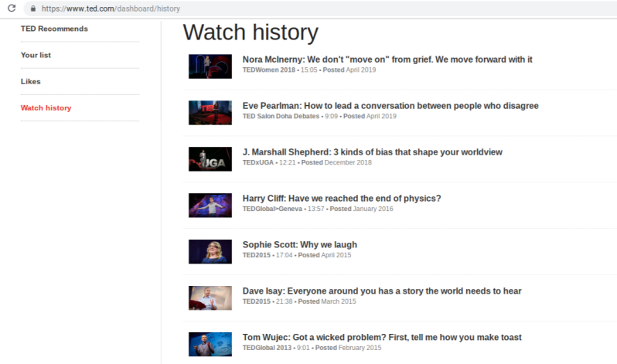
Task: Click "TEDWomen 2018" event text
Action: pyautogui.click(x=269, y=70)
